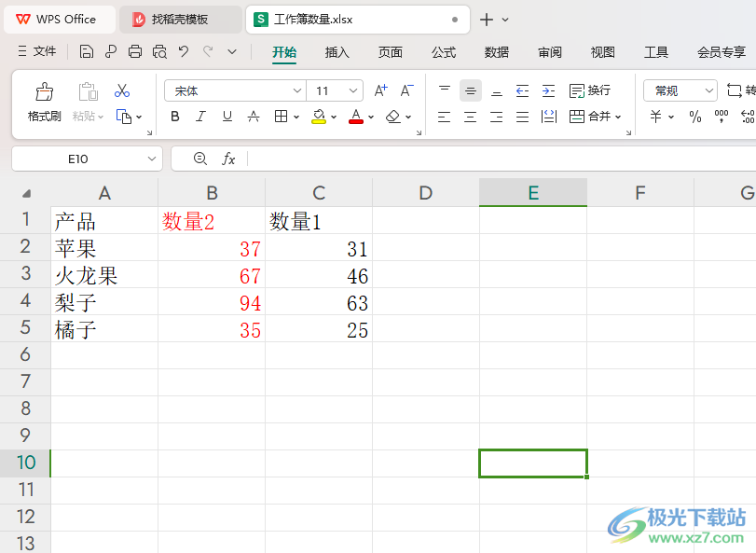The height and width of the screenshot is (553, 756).
Task: Switch to the 插入 tab
Action: 337,52
